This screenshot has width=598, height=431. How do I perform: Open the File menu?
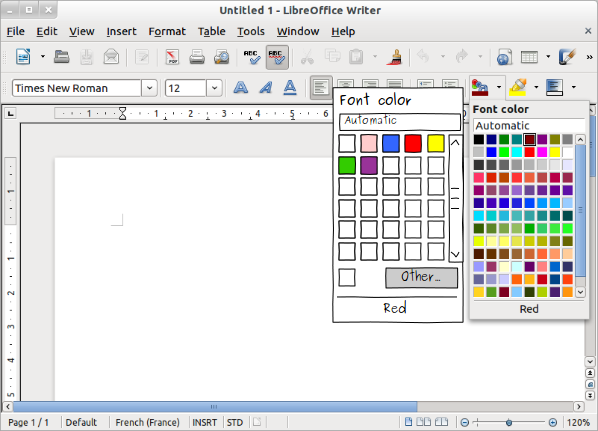(16, 31)
